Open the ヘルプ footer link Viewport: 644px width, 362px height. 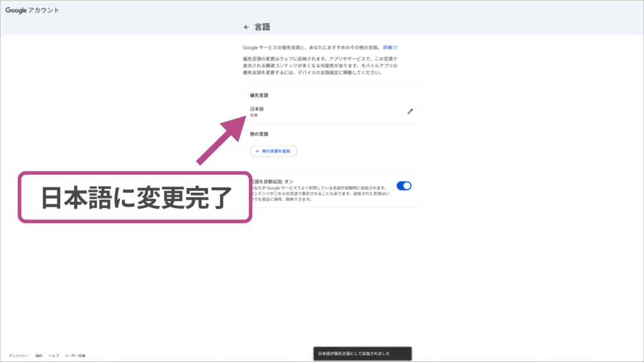[x=54, y=354]
